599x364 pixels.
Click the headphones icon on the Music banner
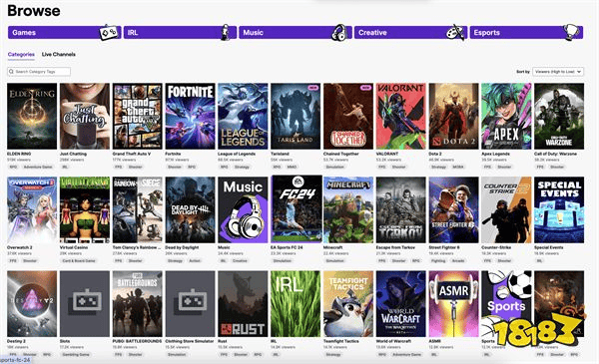point(339,33)
